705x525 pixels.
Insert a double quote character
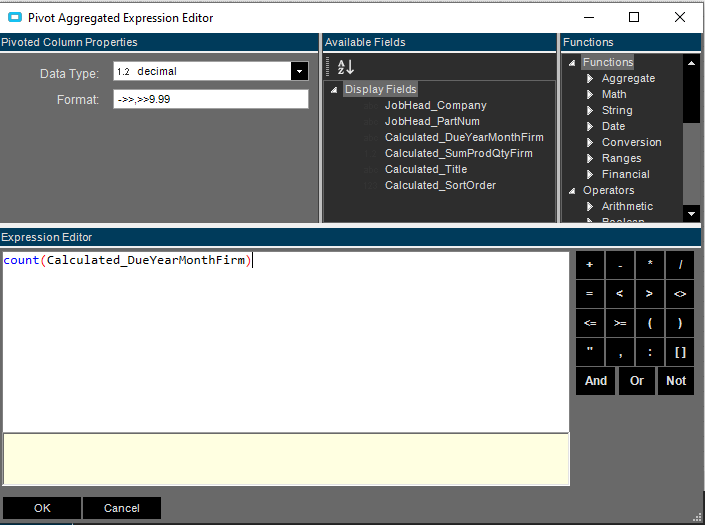point(589,352)
